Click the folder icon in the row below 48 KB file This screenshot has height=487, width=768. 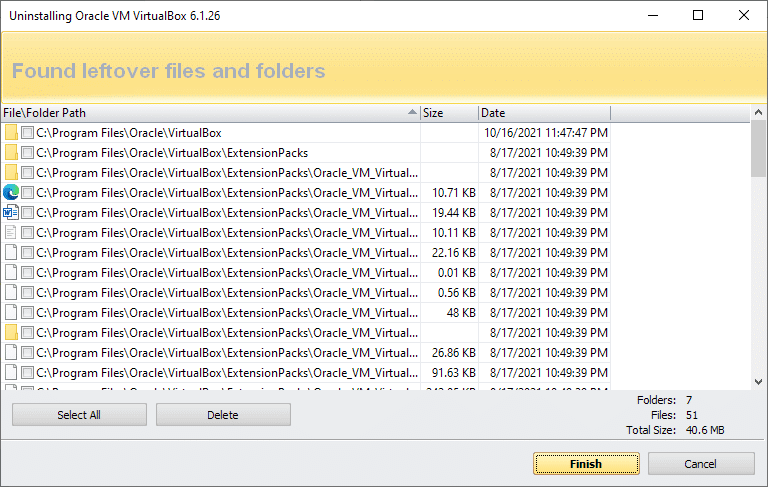coord(11,333)
